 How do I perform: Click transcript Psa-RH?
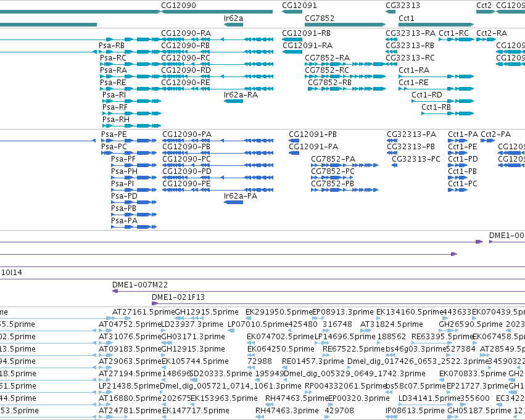pos(116,120)
